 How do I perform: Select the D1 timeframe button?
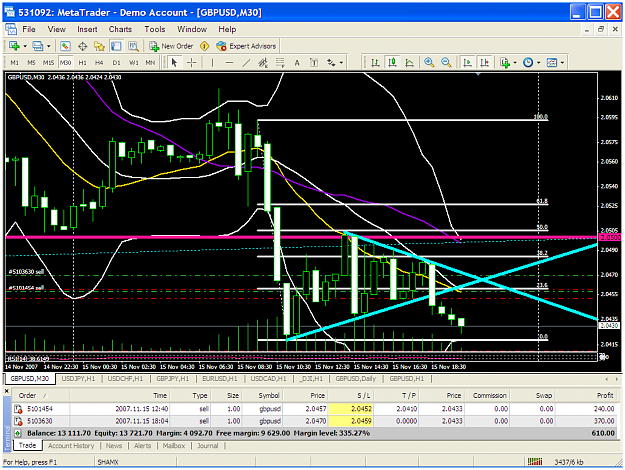point(116,63)
